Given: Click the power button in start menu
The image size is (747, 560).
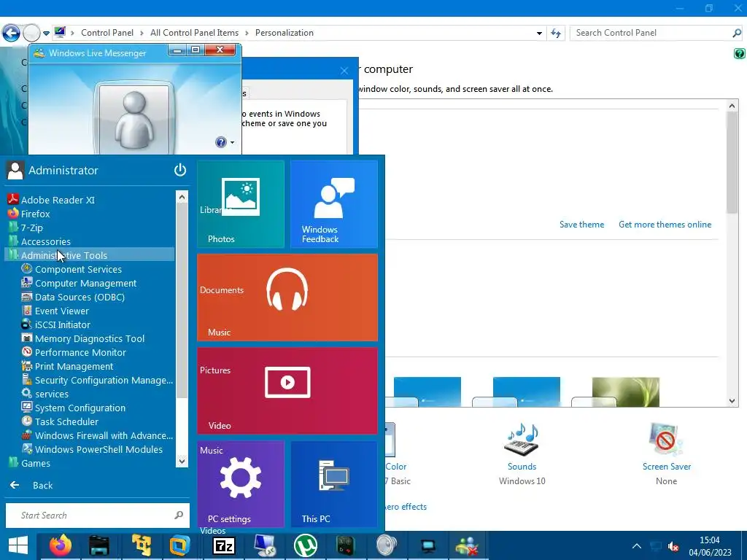Looking at the screenshot, I should point(180,170).
